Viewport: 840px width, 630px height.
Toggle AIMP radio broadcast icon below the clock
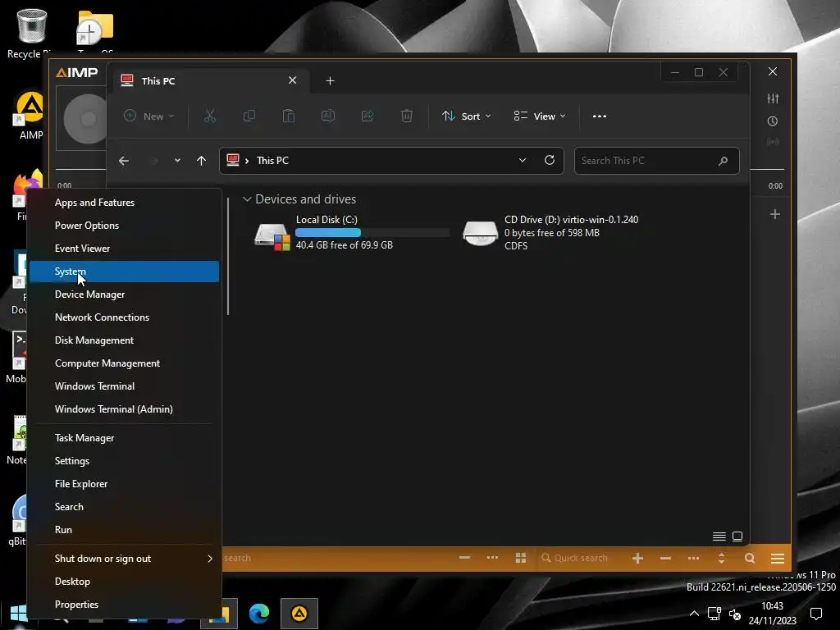click(773, 142)
